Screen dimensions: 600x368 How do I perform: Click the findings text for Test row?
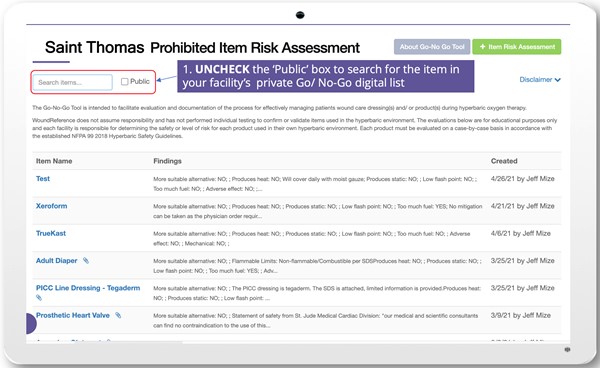315,184
